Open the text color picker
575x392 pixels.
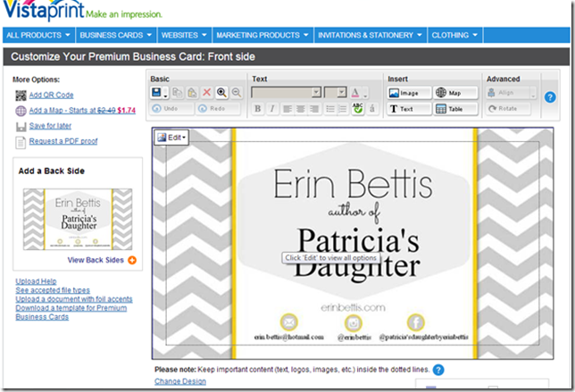[357, 92]
